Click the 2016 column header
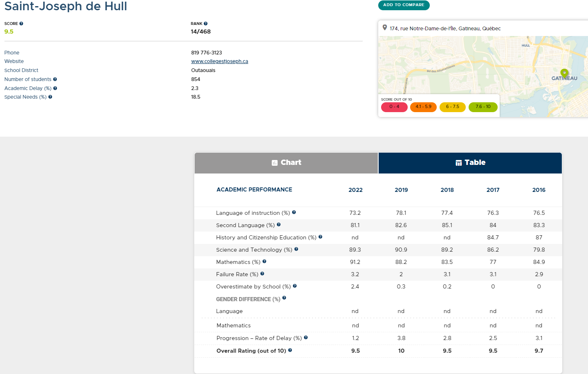 tap(539, 190)
